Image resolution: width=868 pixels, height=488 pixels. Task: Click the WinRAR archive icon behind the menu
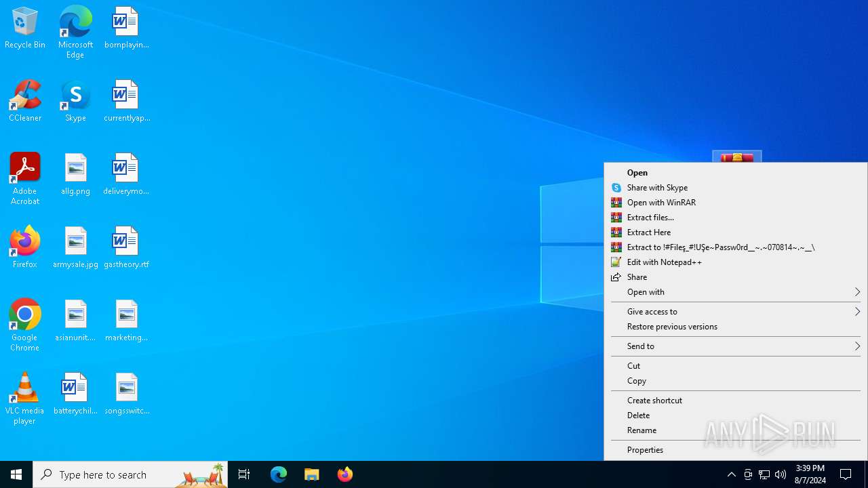click(737, 157)
